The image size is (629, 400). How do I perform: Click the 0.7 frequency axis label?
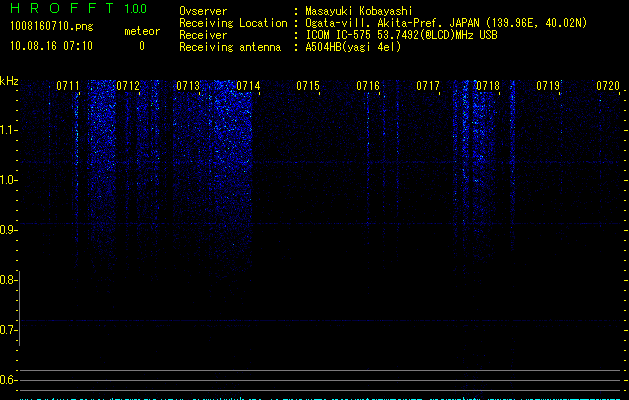coord(8,330)
